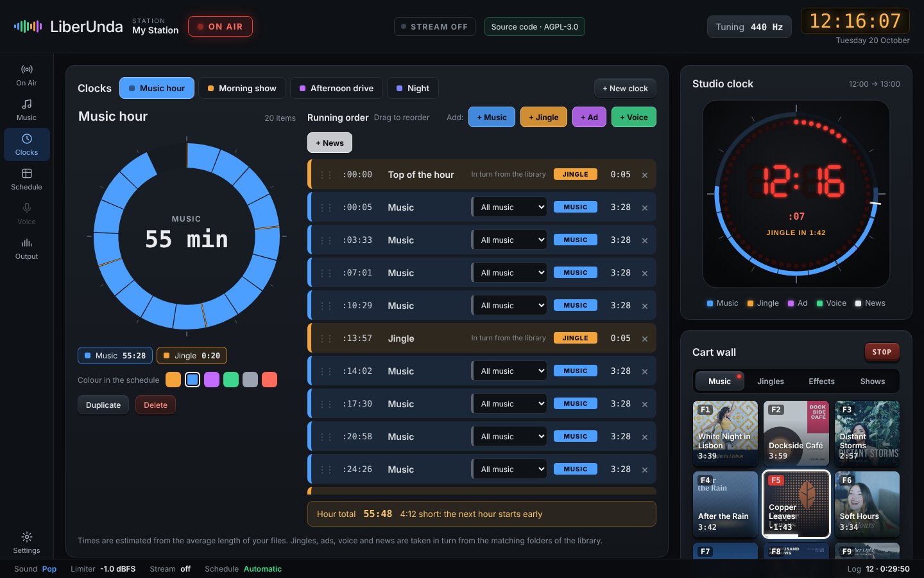Remove the :20:58 Music row

[645, 437]
